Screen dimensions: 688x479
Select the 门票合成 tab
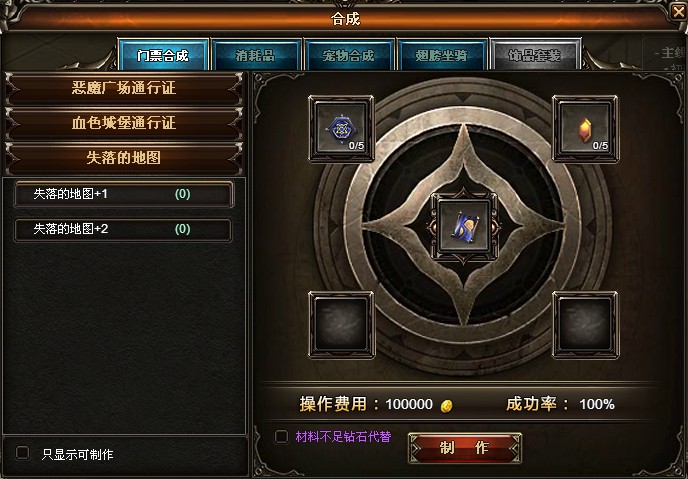[x=163, y=55]
